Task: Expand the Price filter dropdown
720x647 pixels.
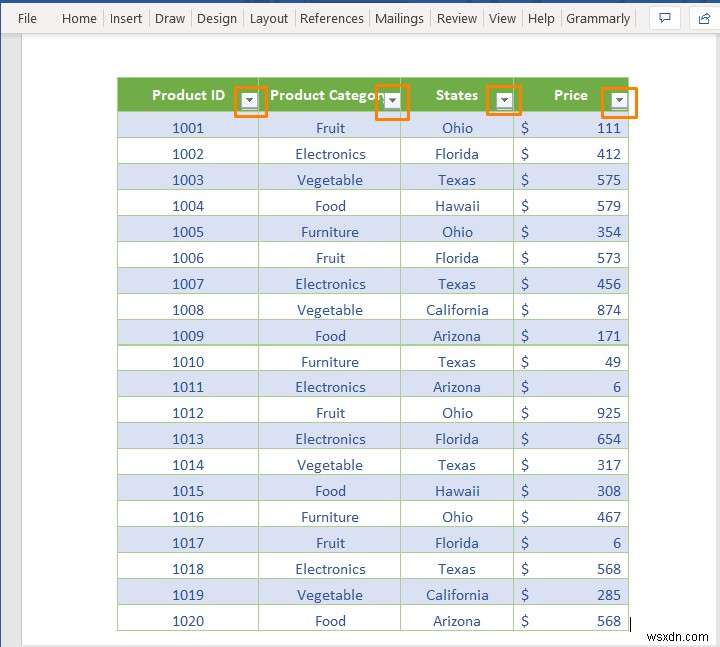Action: tap(619, 100)
